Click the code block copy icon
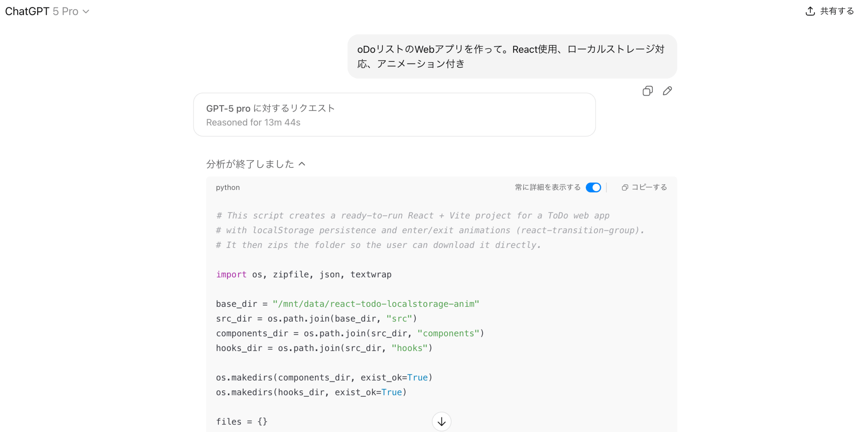The image size is (868, 432). (625, 188)
